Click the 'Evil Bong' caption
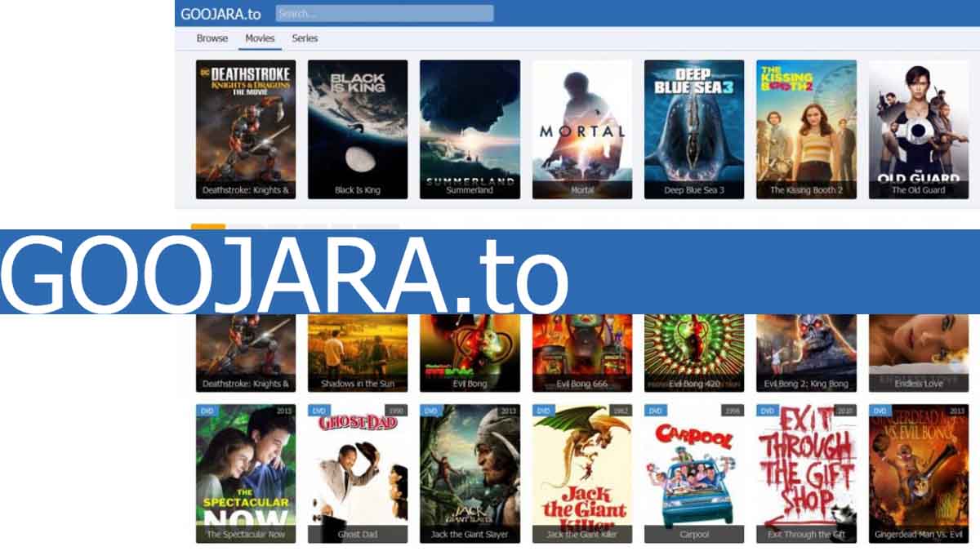The width and height of the screenshot is (980, 551). pyautogui.click(x=470, y=384)
